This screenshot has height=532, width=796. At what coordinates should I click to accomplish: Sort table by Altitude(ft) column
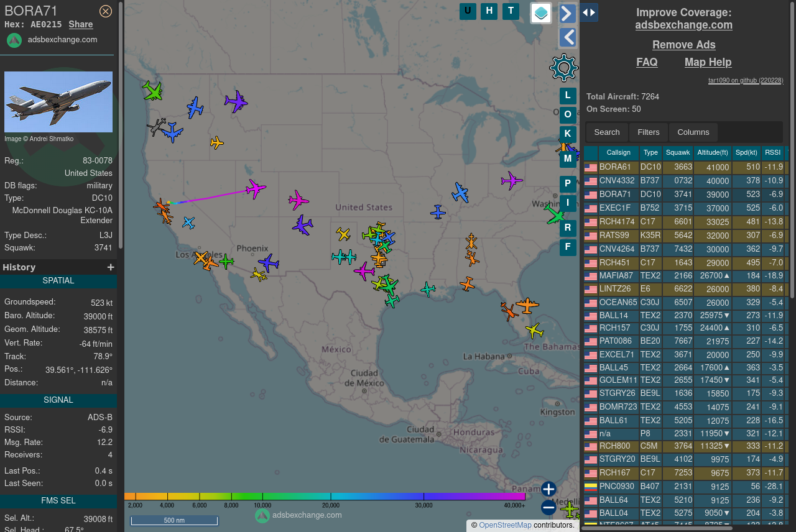(x=713, y=153)
